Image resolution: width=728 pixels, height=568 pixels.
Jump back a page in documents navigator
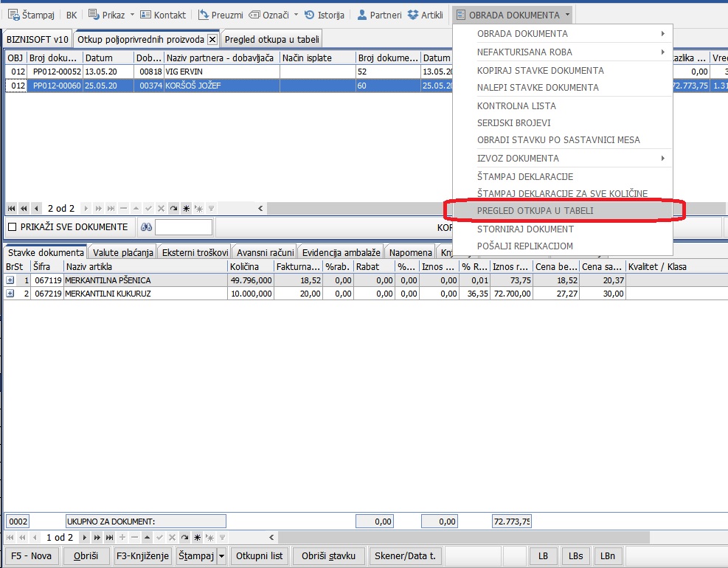[24, 209]
